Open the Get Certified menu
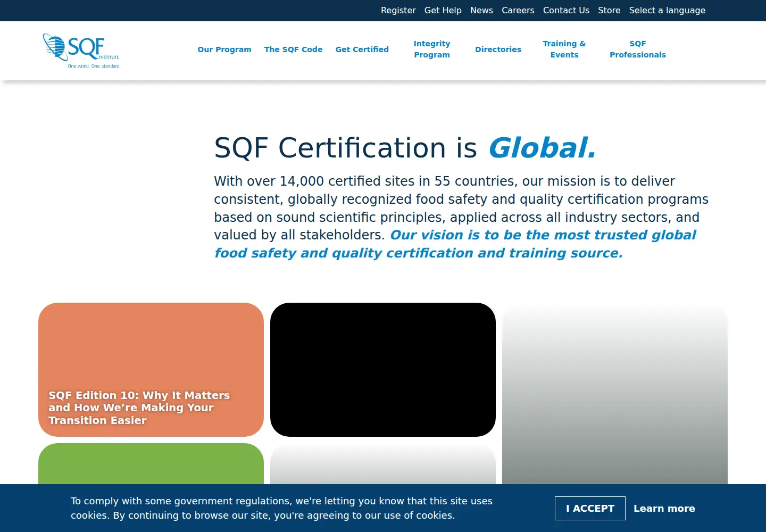 point(362,49)
